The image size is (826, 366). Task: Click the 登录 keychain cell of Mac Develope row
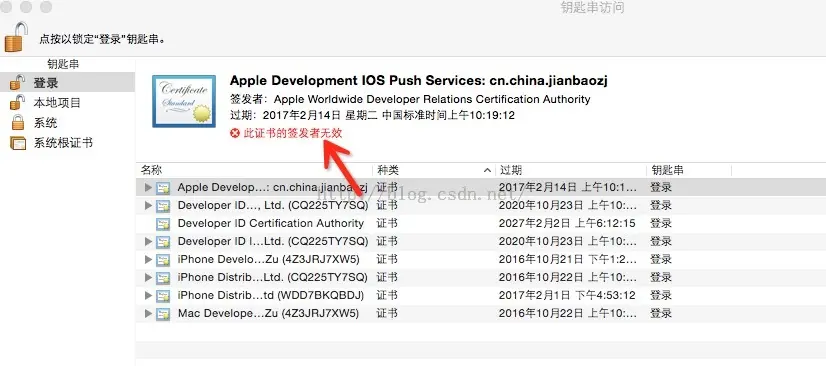point(661,313)
